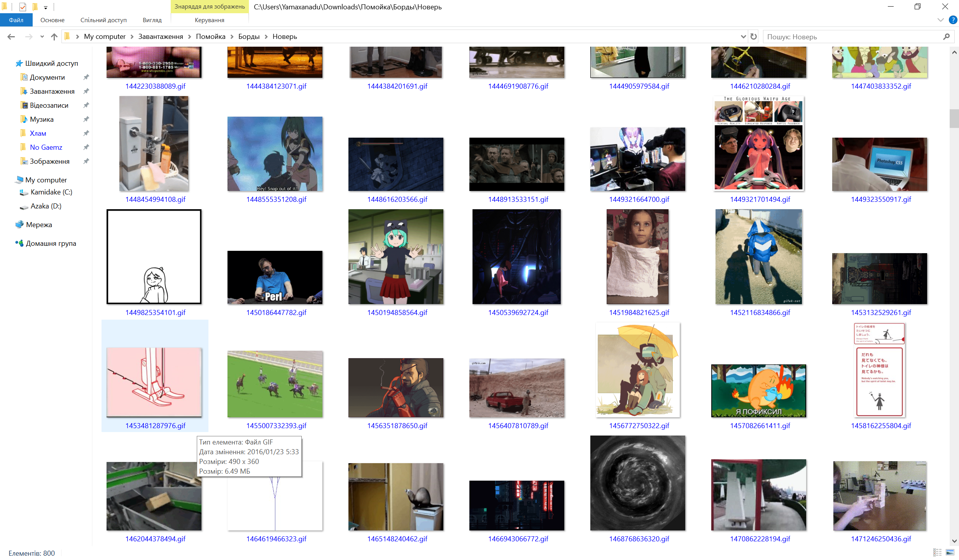Open the Основне ribbon tab

pyautogui.click(x=52, y=20)
